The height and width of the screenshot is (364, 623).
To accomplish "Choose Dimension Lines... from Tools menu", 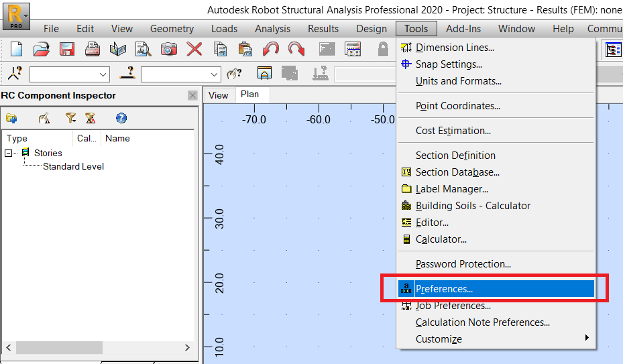I will pos(496,48).
